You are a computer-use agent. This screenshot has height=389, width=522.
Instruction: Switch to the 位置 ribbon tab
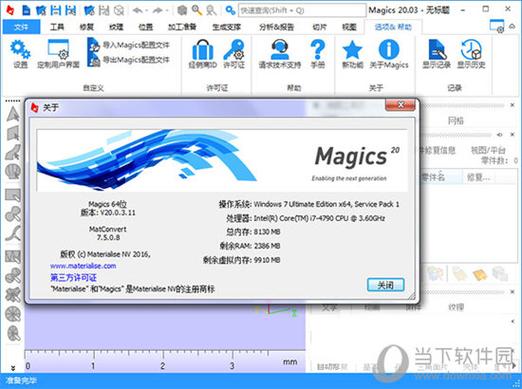pyautogui.click(x=145, y=27)
